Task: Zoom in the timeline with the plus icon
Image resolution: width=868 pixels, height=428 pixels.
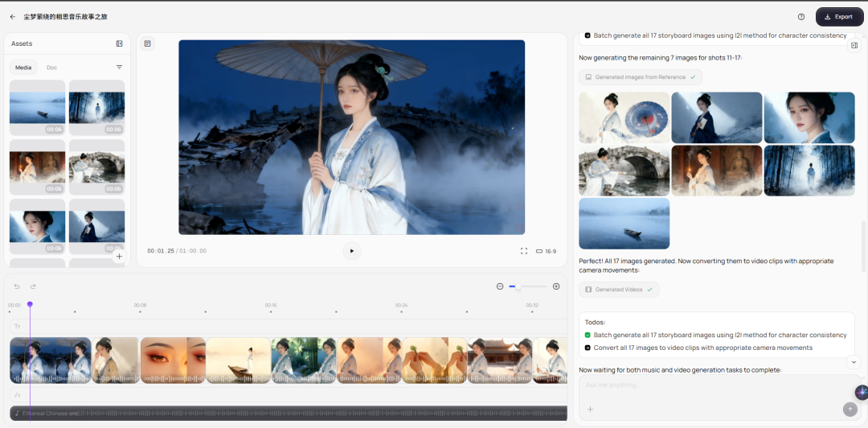Action: 556,286
